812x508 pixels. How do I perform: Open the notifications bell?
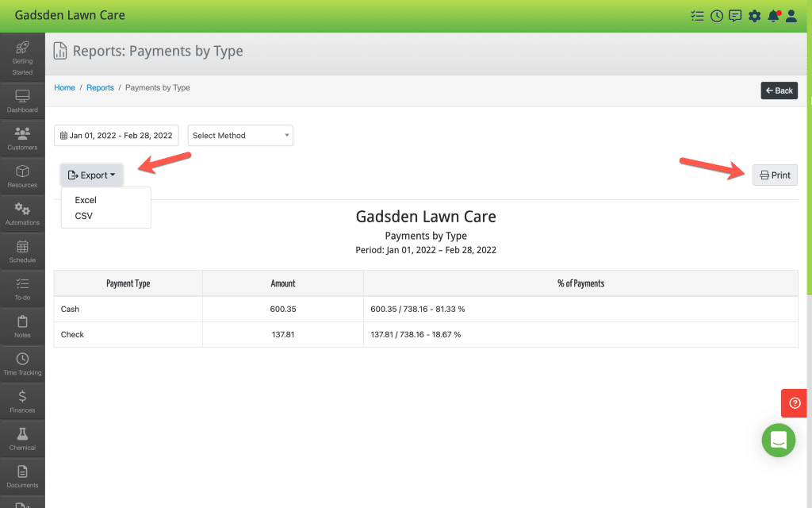(774, 16)
